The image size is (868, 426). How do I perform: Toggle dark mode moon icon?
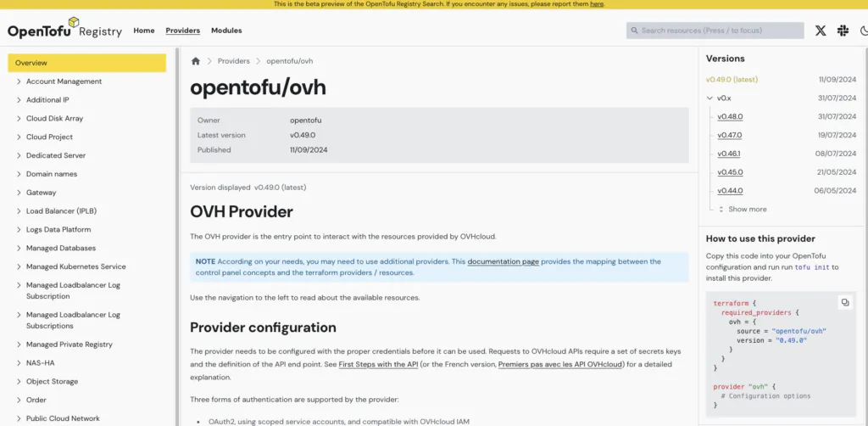[865, 31]
